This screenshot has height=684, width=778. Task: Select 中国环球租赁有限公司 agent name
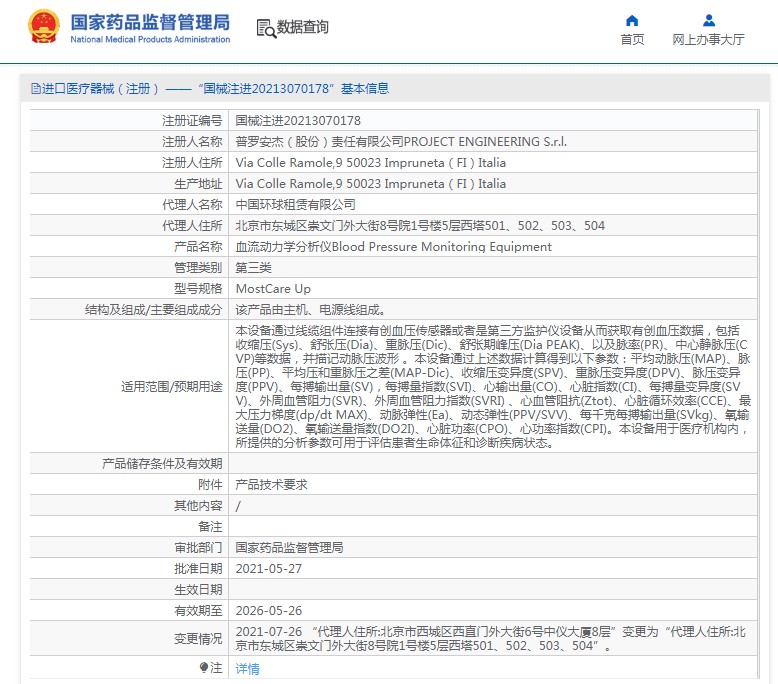point(296,204)
